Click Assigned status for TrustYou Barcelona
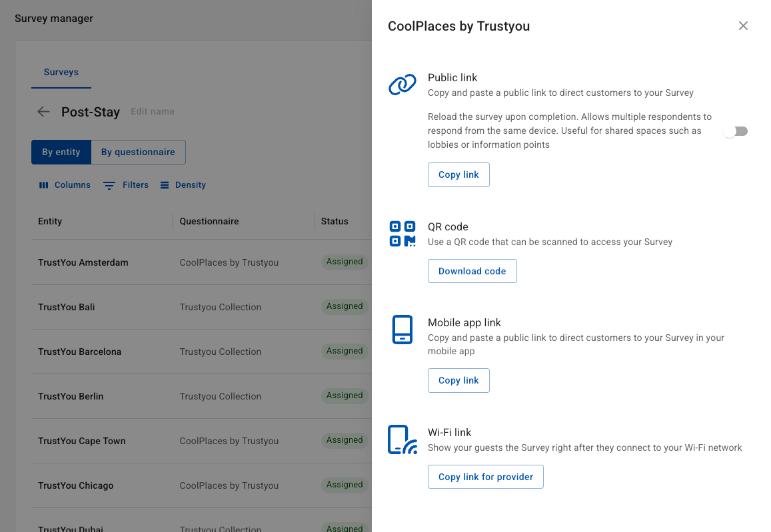Image resolution: width=771 pixels, height=532 pixels. [345, 352]
